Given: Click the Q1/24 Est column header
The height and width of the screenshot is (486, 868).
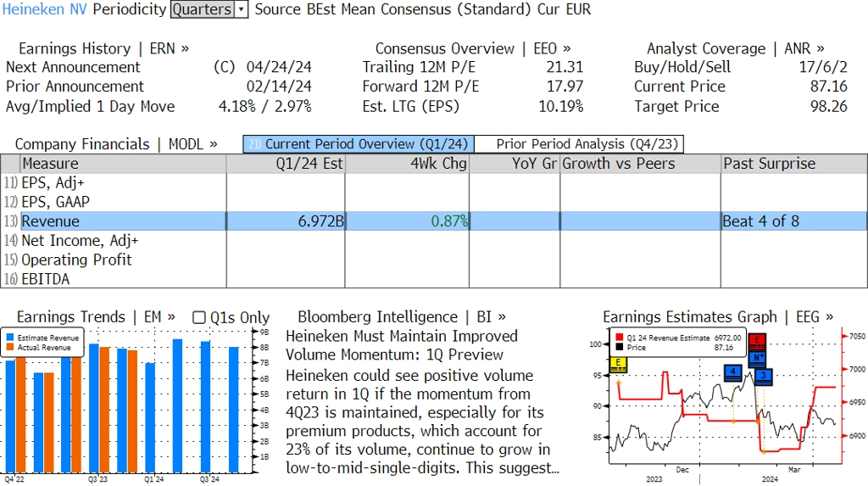Looking at the screenshot, I should (x=286, y=164).
